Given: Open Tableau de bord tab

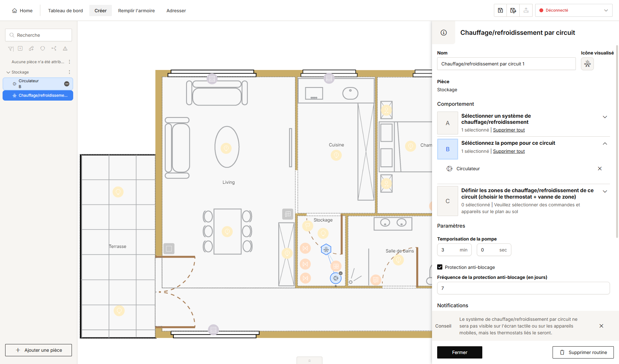Looking at the screenshot, I should [x=65, y=11].
